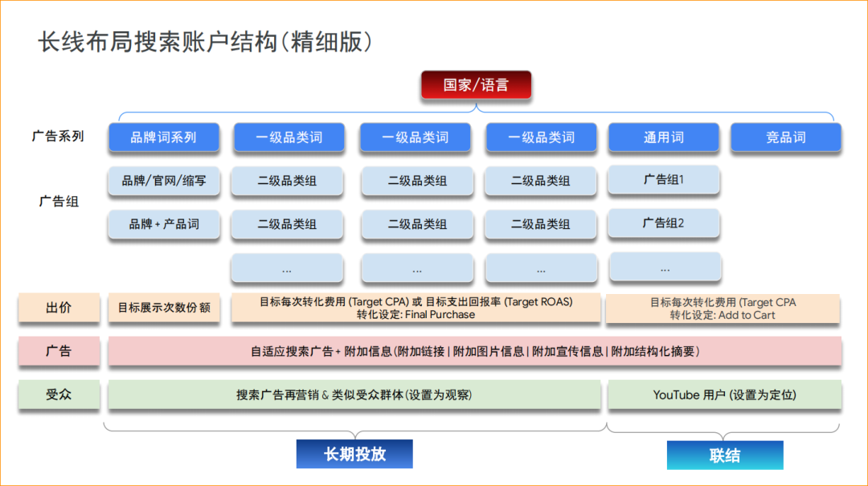Select the 品牌/官网/缩写 ad group box
Image resolution: width=868 pixels, height=486 pixels.
pos(163,181)
